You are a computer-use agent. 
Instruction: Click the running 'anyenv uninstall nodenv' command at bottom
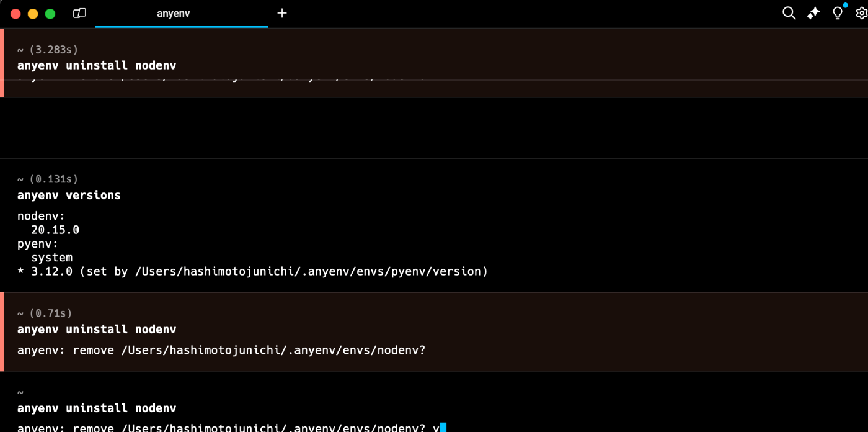coord(97,408)
